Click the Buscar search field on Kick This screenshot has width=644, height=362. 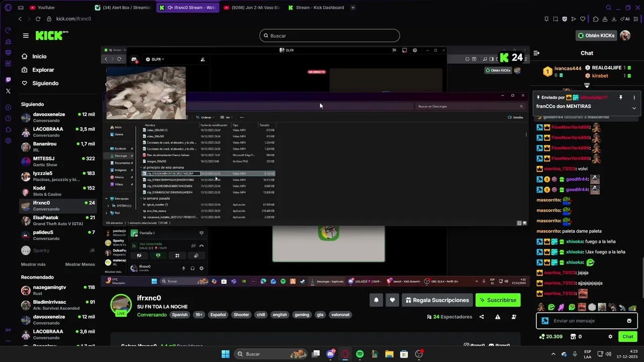coord(330,36)
